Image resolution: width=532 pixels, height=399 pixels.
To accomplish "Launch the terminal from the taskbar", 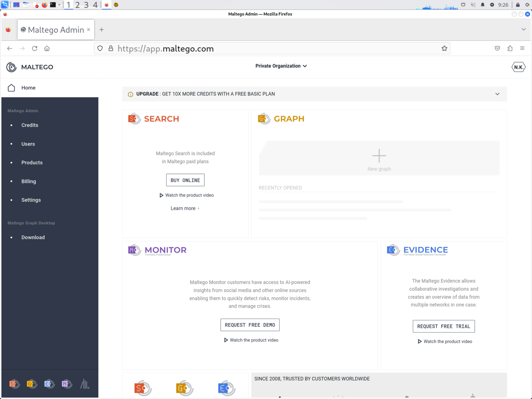I will [53, 5].
